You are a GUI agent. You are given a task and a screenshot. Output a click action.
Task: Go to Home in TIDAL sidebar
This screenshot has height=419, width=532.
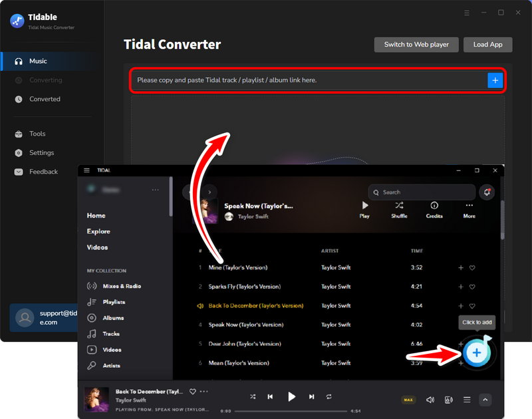point(96,215)
